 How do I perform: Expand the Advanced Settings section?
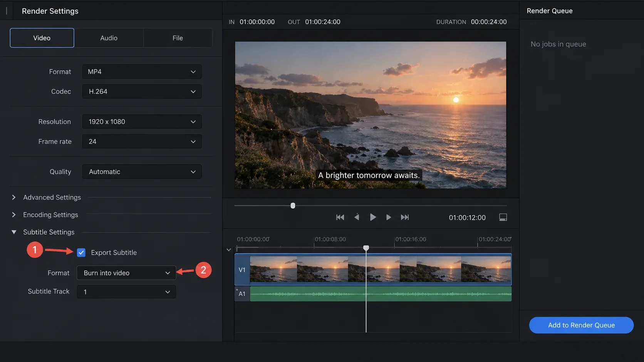tap(14, 197)
